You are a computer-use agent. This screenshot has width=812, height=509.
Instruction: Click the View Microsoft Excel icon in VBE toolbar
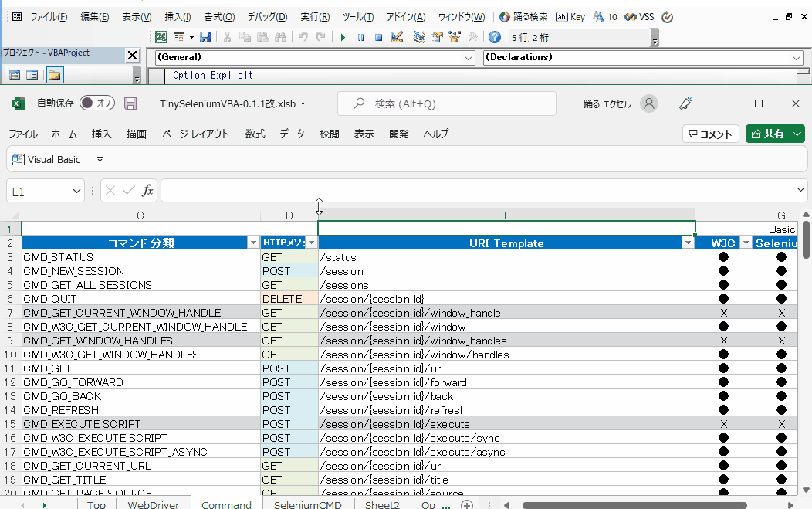[x=161, y=37]
